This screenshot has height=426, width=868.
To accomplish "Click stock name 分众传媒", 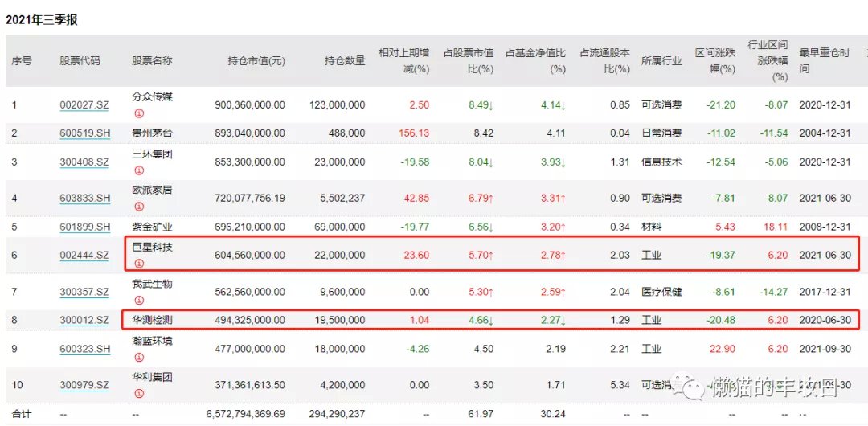I will (152, 97).
